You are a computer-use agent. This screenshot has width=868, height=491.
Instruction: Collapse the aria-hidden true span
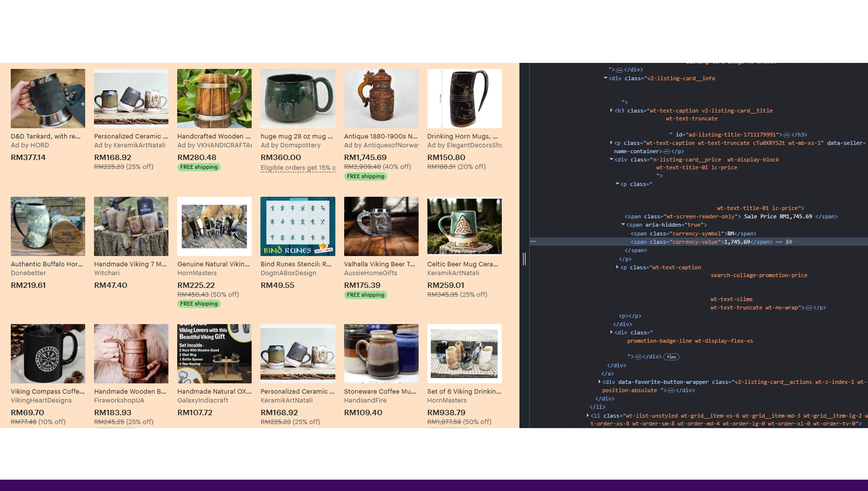(622, 225)
